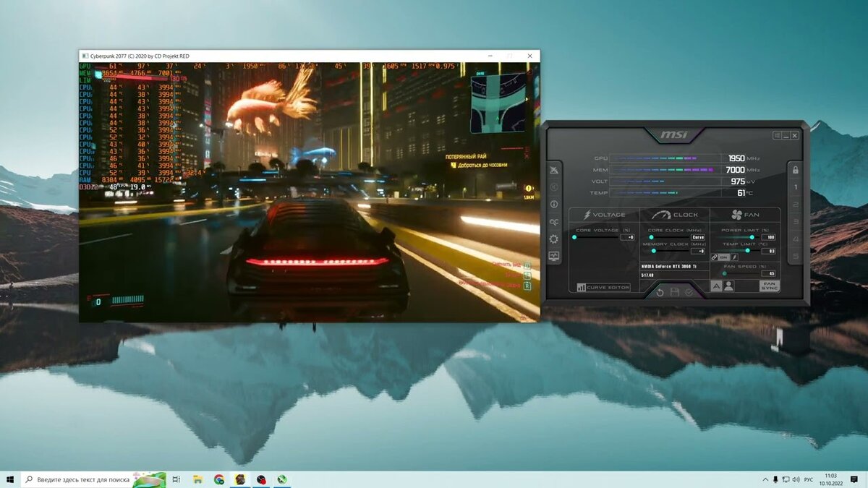
Task: Click the K boost sidebar icon in Afterburner
Action: [x=554, y=187]
